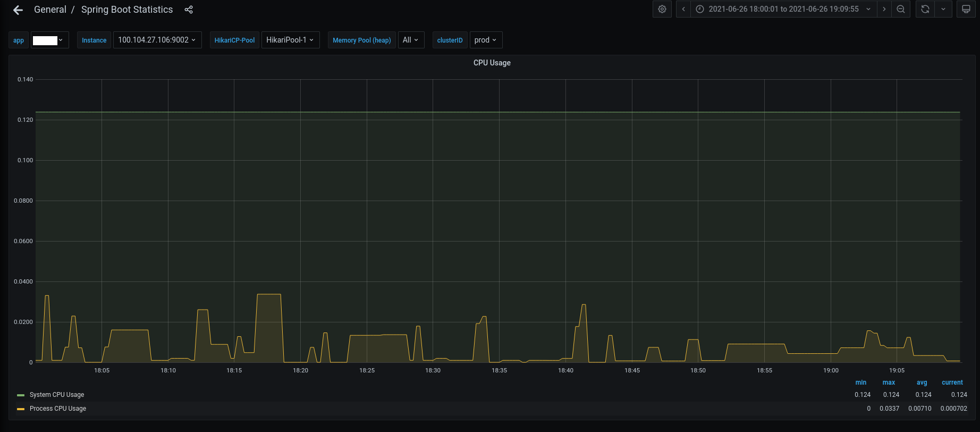Click Process CPU current value 0.000702
Image resolution: width=980 pixels, height=432 pixels.
pos(954,409)
